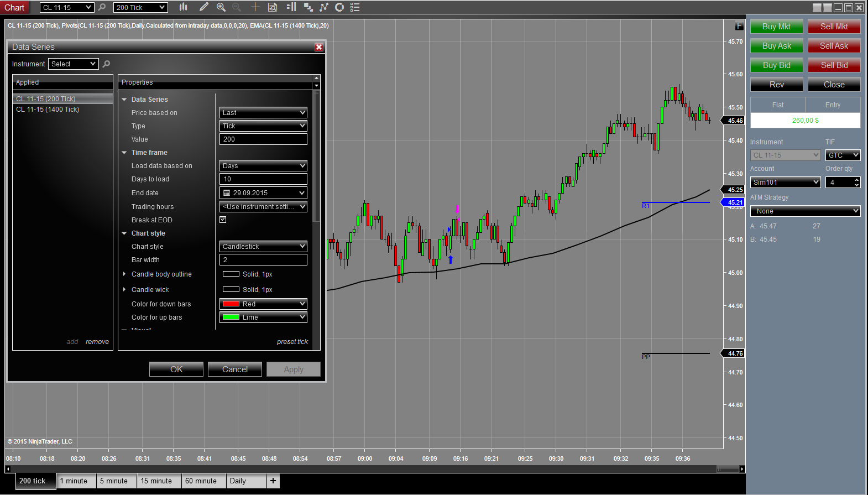Open the instrument CL 11-15 dropdown in toolbar
The height and width of the screenshot is (495, 868).
(67, 7)
